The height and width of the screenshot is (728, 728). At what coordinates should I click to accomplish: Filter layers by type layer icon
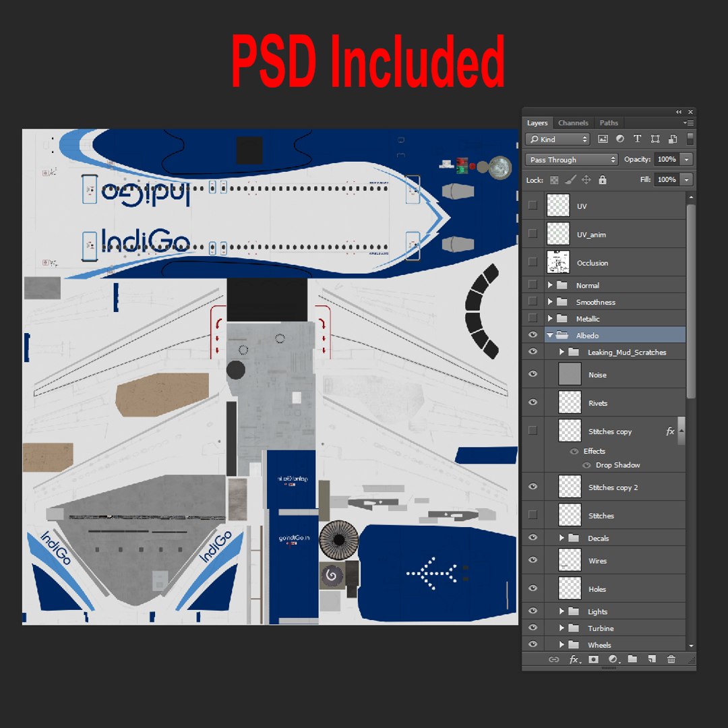(638, 139)
